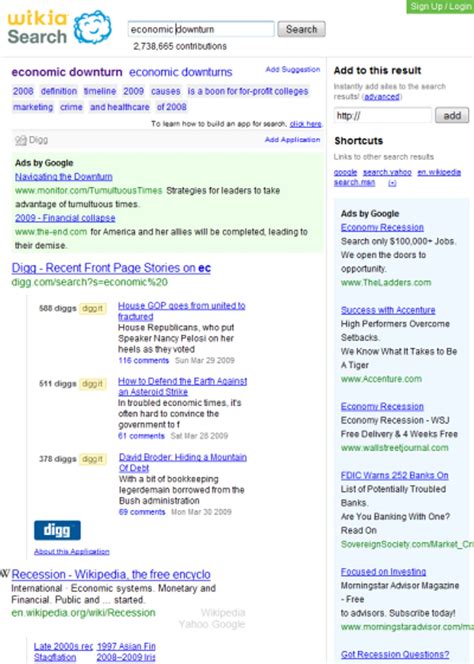Select the 'definition' related tag

coord(59,91)
